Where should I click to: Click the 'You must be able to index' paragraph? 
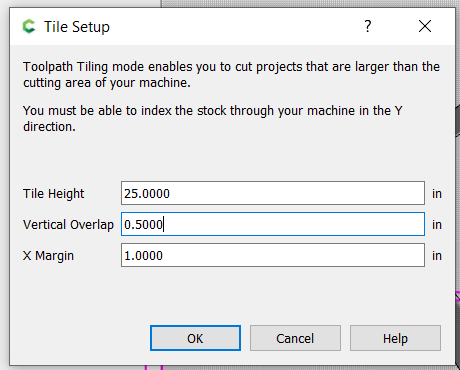213,119
